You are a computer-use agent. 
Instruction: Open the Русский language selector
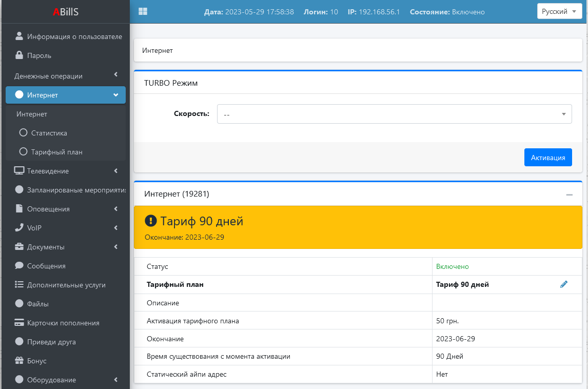[x=559, y=11]
